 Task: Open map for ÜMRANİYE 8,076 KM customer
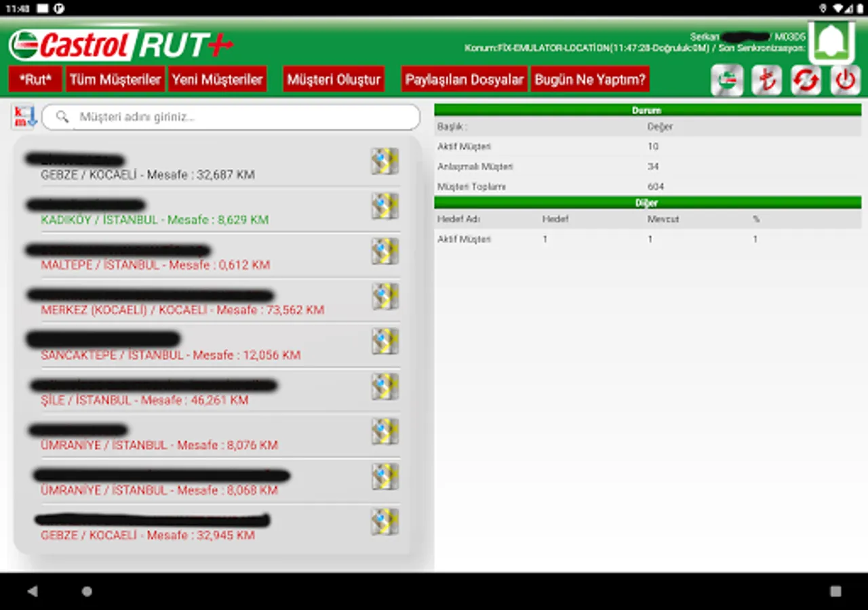click(384, 432)
